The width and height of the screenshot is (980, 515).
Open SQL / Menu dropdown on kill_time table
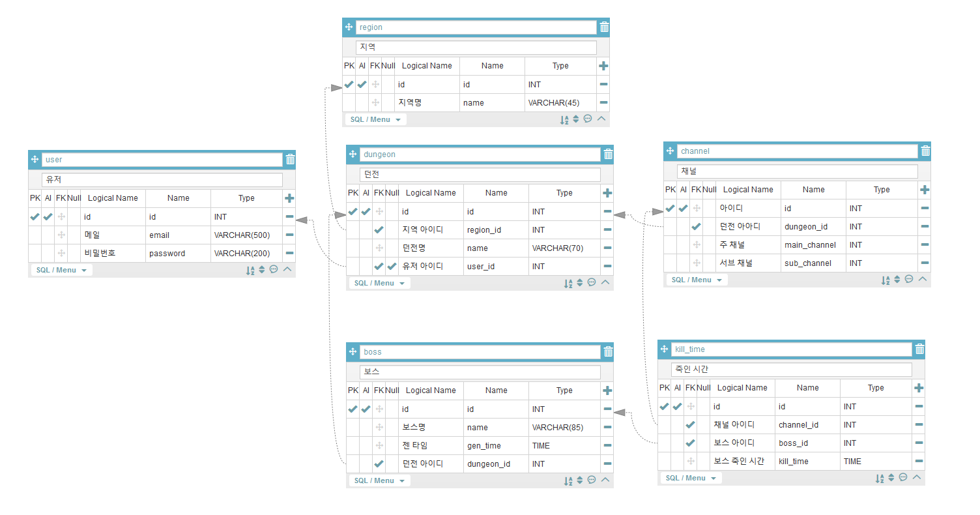[x=691, y=478]
